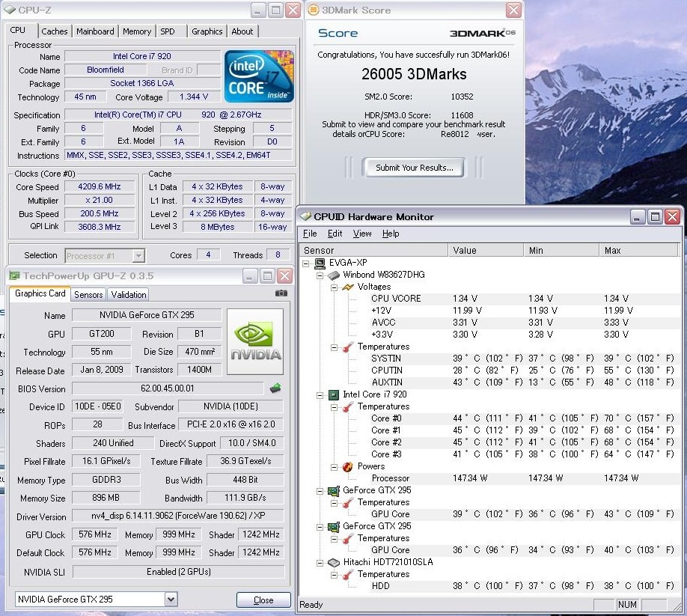Collapse the EVGA-XP root node
The image size is (687, 616).
(306, 263)
